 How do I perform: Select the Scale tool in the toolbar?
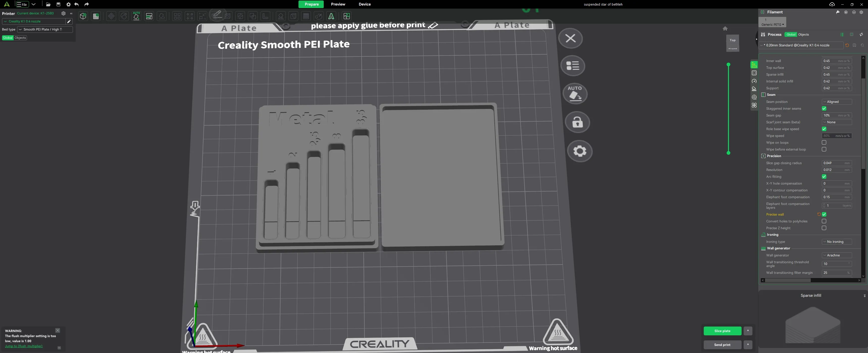202,16
